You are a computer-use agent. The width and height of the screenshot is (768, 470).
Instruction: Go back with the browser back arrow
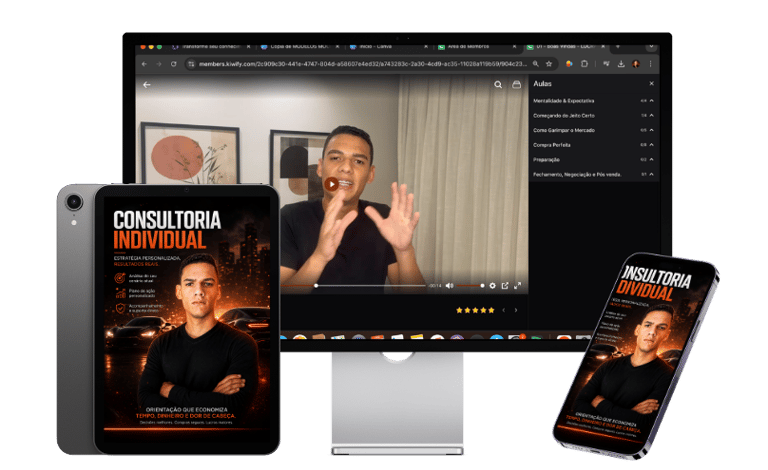click(144, 64)
